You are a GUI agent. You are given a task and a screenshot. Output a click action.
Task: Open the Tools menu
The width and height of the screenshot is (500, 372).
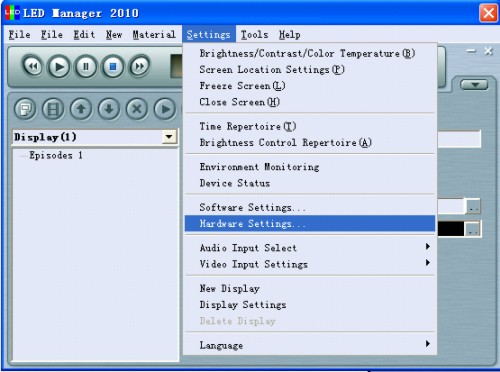pyautogui.click(x=254, y=34)
